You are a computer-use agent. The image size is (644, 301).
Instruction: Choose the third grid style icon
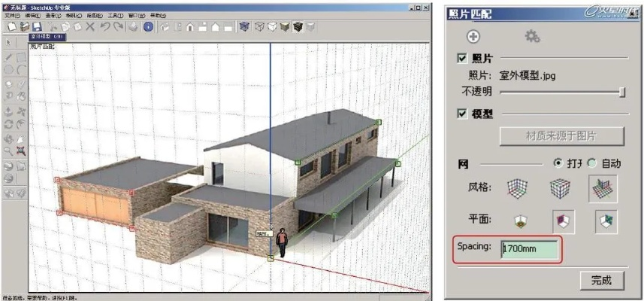(603, 188)
